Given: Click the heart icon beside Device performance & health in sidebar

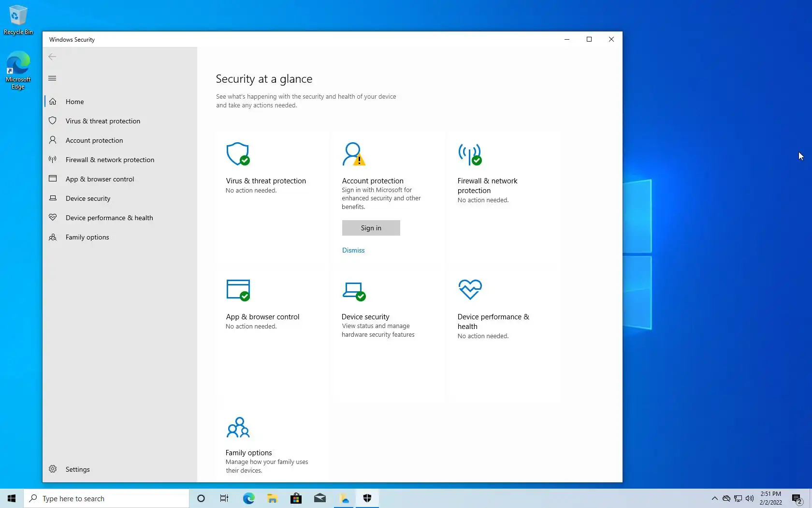Looking at the screenshot, I should click(x=53, y=218).
